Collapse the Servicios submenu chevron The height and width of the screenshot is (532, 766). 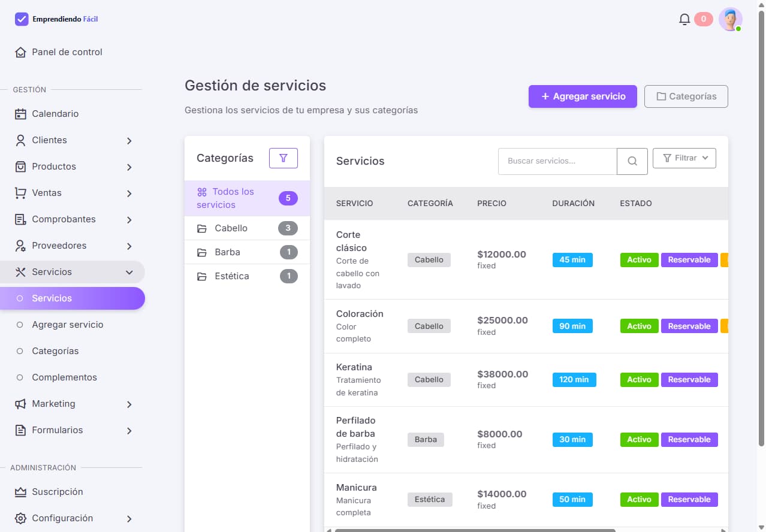tap(129, 273)
